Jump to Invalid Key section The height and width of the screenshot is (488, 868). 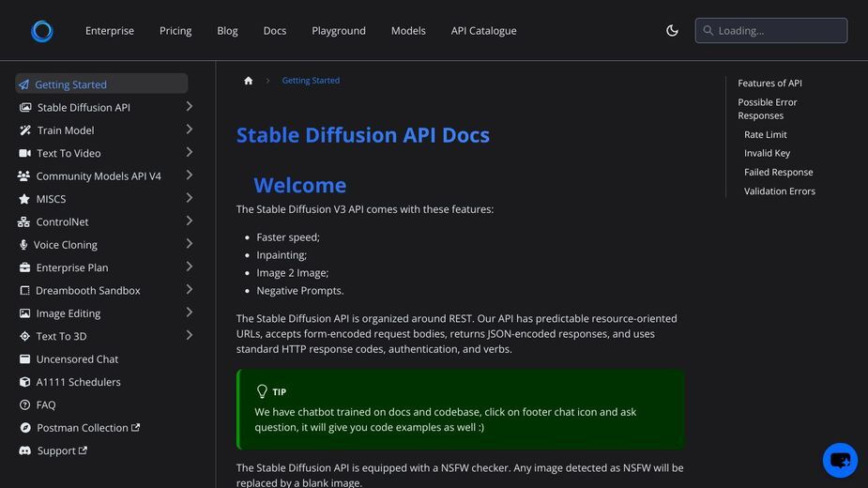[x=767, y=153]
